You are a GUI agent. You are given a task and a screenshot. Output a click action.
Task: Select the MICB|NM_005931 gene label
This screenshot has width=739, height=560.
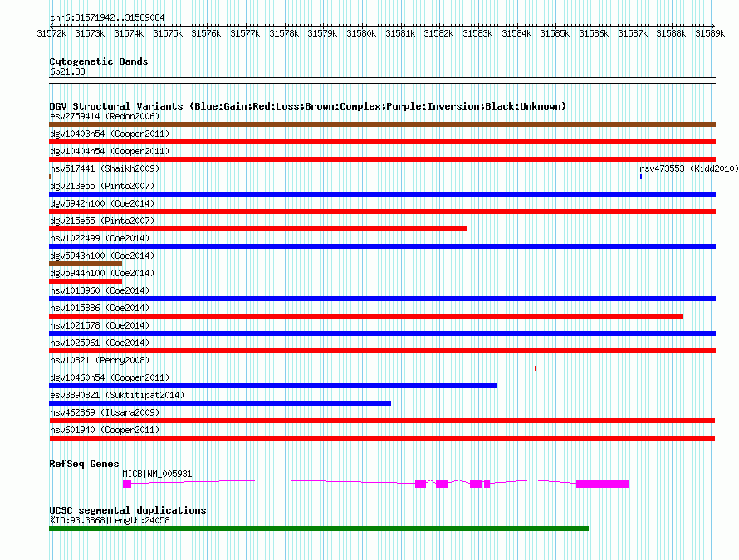[x=157, y=474]
